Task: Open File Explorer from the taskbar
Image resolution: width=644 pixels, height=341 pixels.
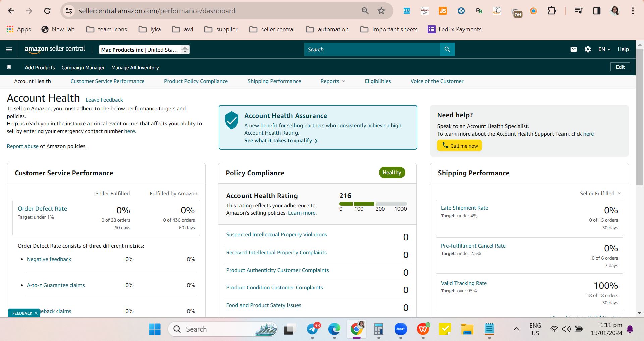Action: [x=467, y=329]
